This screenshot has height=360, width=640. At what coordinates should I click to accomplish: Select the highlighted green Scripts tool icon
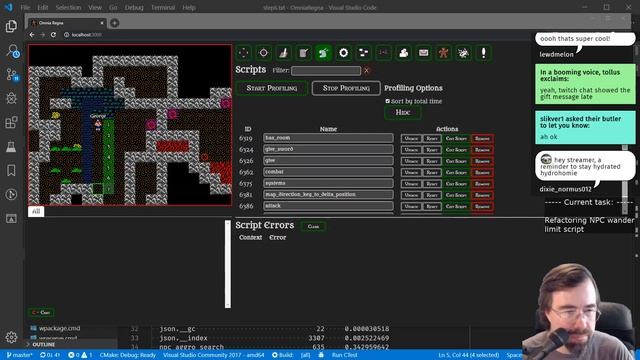(323, 53)
